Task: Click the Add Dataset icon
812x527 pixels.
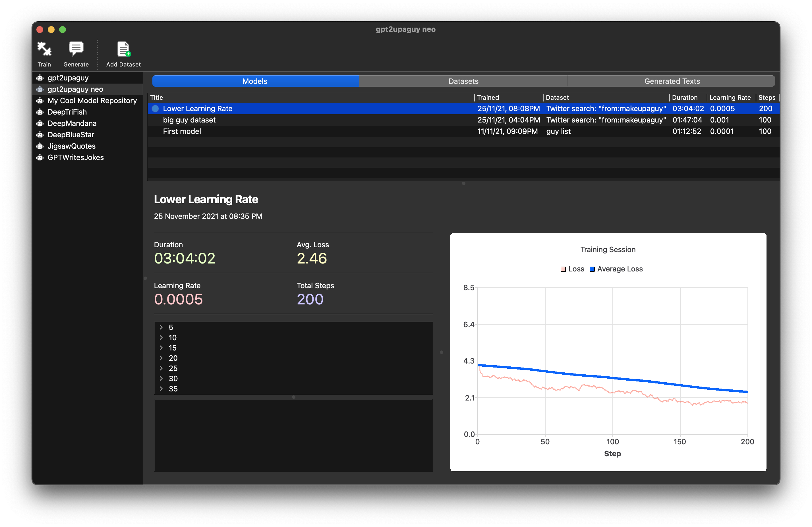Action: point(123,49)
